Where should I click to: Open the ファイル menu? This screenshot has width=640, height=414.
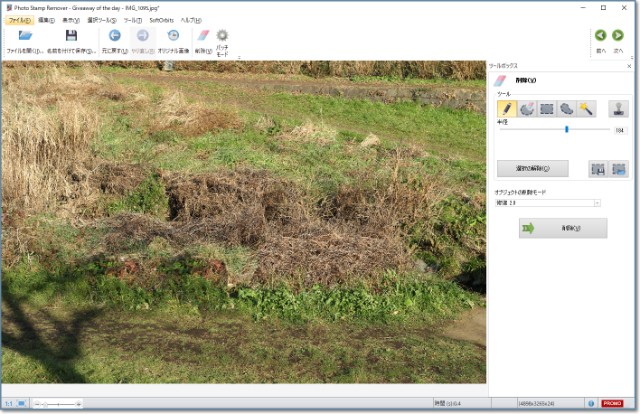coord(19,20)
